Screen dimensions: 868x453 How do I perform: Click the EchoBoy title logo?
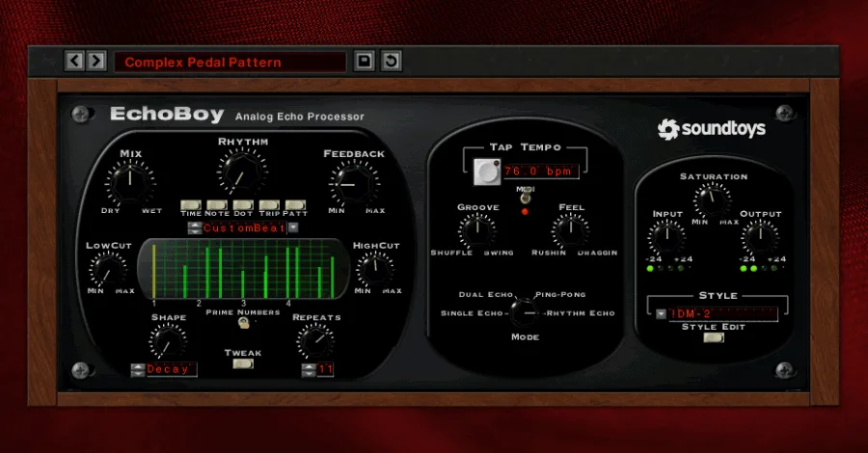pyautogui.click(x=167, y=114)
